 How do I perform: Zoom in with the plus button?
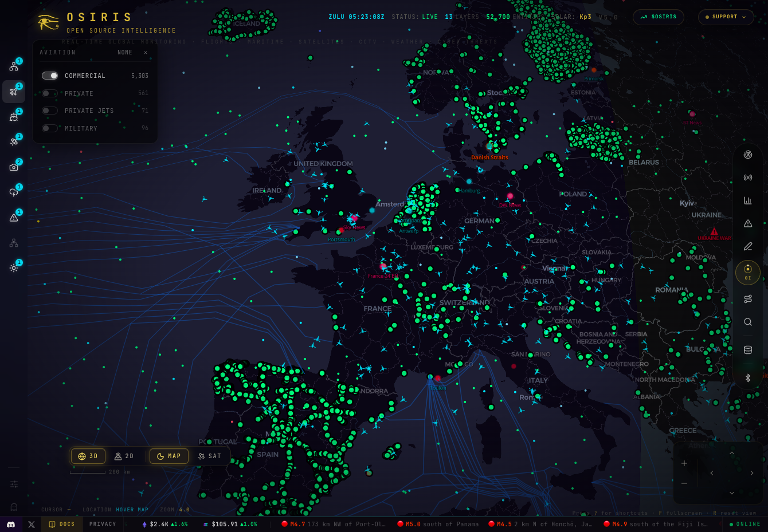coord(684,463)
